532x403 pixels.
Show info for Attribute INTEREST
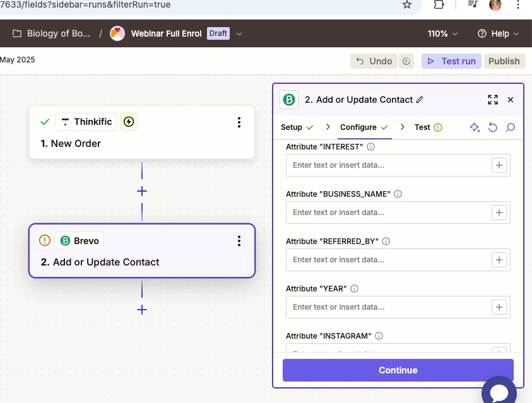pyautogui.click(x=371, y=147)
